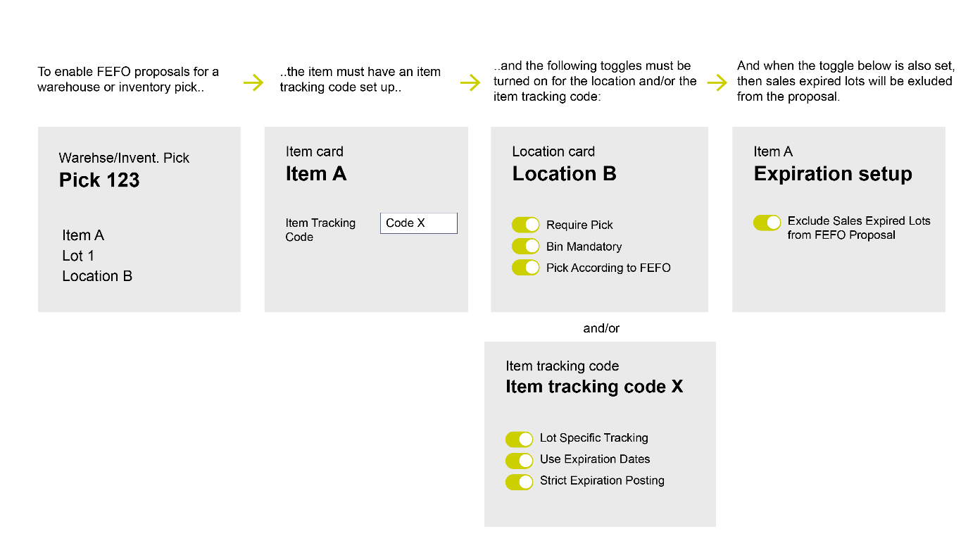Screen dimensions: 980x560
Task: Click the and/or label between the cards
Action: click(x=601, y=328)
